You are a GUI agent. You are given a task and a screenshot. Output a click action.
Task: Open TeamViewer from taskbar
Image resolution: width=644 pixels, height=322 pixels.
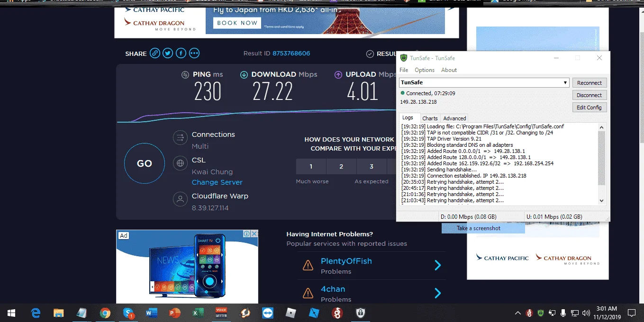268,313
